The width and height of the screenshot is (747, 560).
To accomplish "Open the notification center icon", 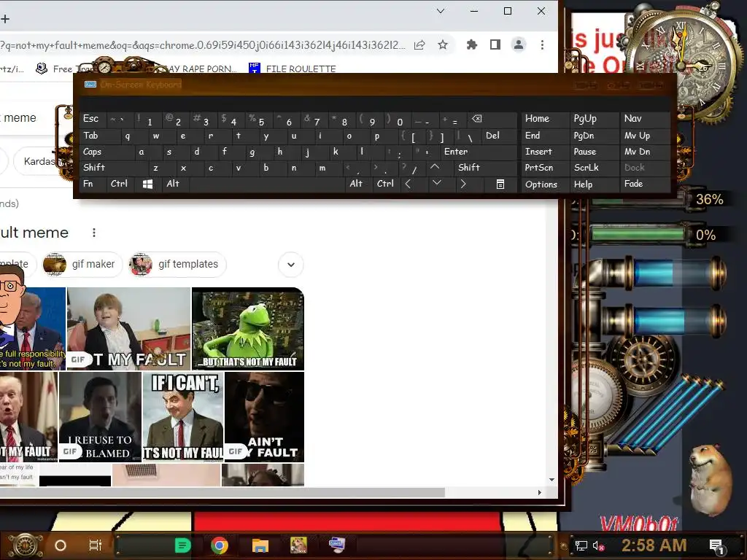I will point(716,545).
